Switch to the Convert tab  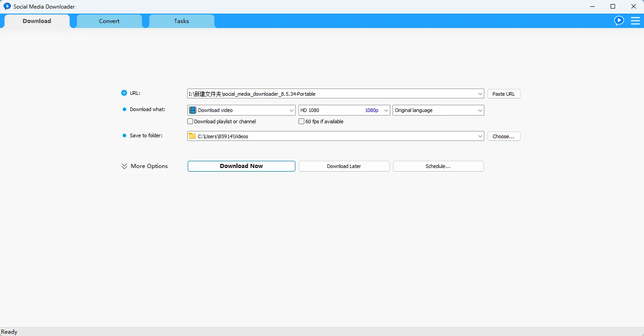coord(109,21)
